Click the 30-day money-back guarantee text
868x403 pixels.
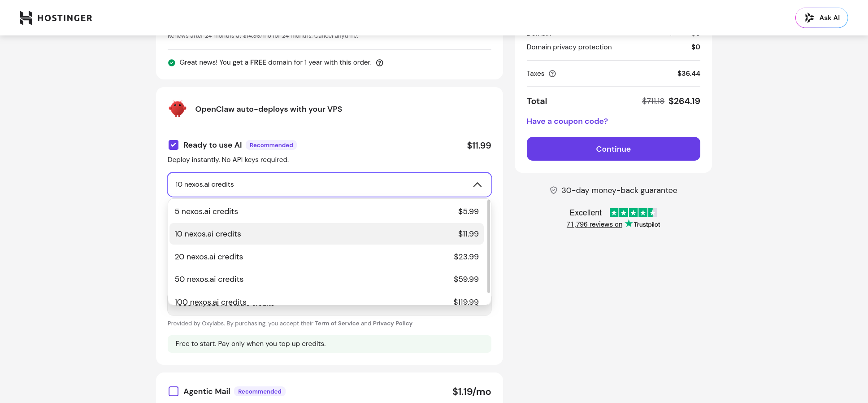pyautogui.click(x=619, y=190)
